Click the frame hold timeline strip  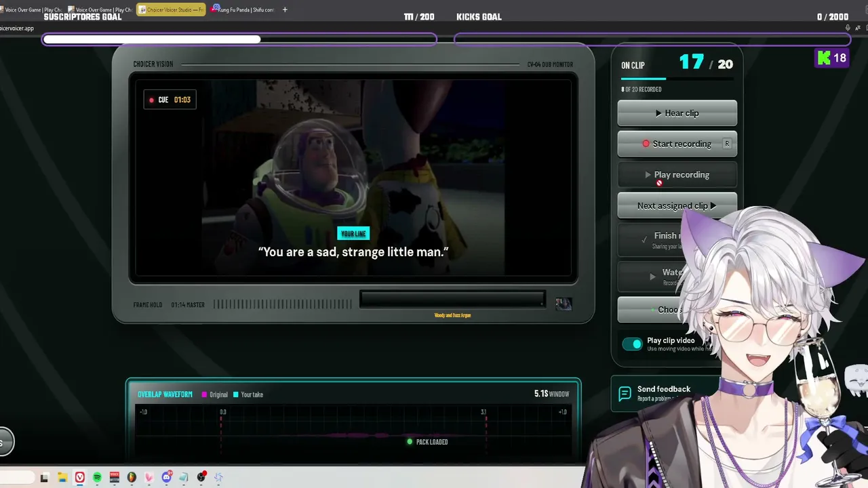(x=282, y=304)
